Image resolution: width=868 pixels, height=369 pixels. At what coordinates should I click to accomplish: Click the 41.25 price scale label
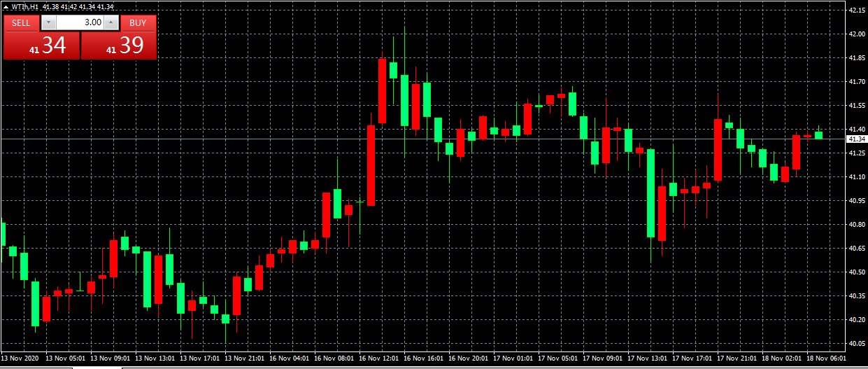coord(857,153)
